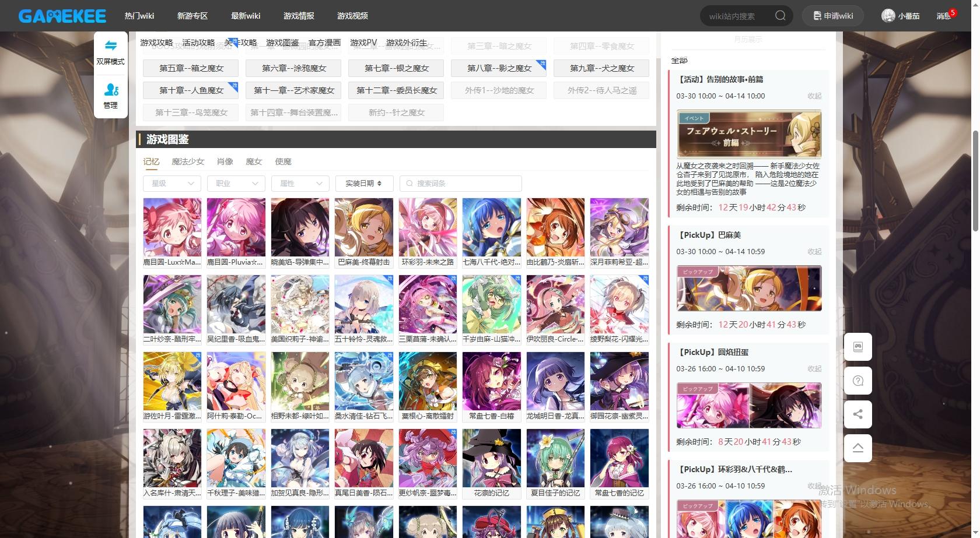Viewport: 980px width, 538px height.
Task: Open 最新wiki in top navigation
Action: click(x=246, y=16)
